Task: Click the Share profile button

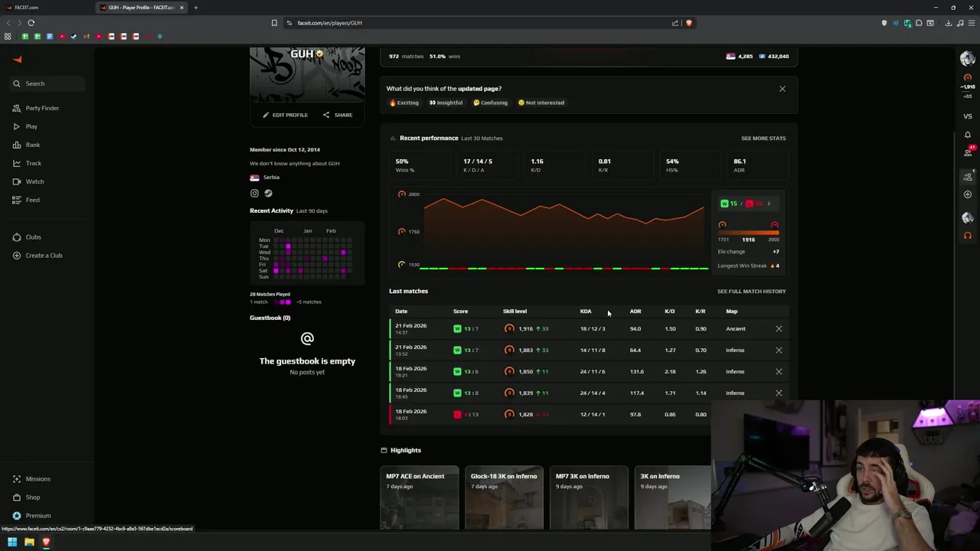Action: pos(338,115)
